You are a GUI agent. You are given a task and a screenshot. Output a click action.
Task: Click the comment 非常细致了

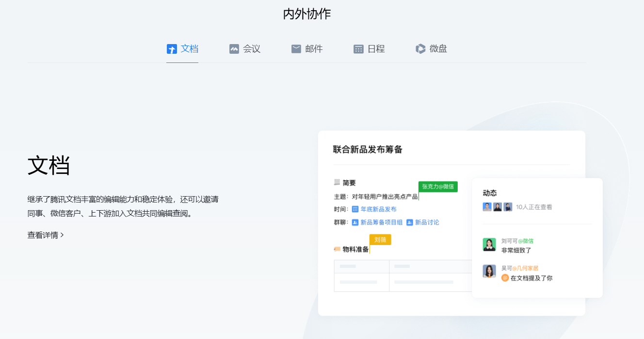[x=516, y=250]
